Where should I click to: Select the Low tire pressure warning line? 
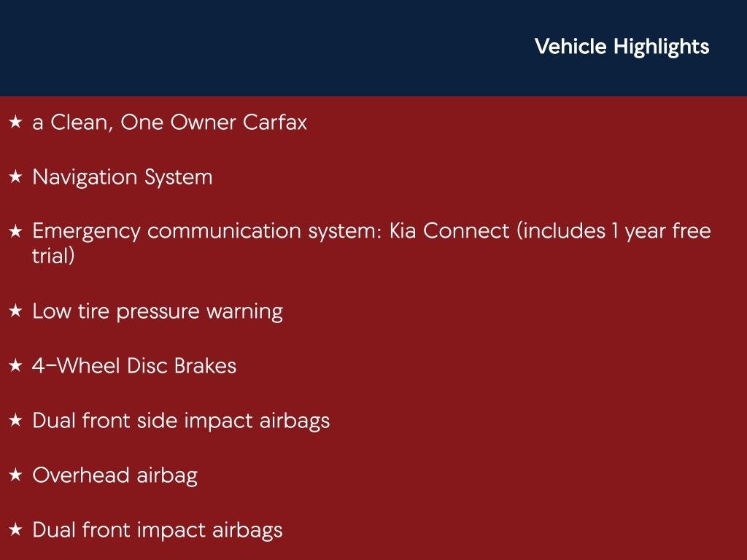pos(158,311)
